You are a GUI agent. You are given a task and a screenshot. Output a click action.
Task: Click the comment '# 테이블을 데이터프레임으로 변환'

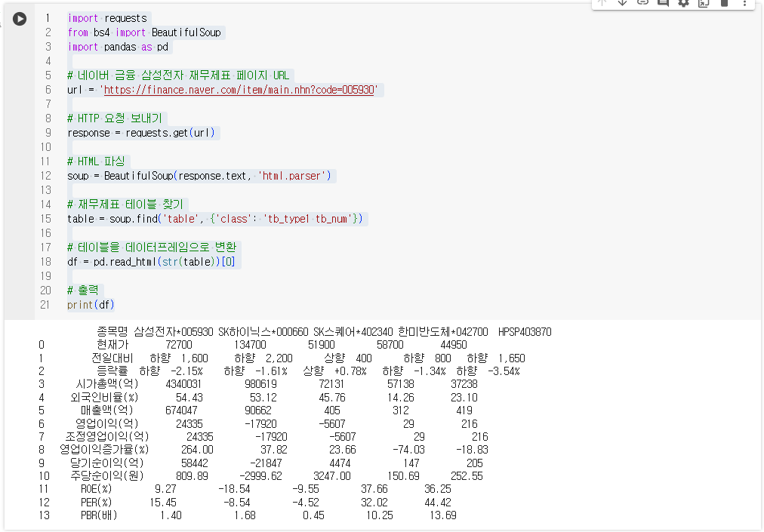(152, 247)
